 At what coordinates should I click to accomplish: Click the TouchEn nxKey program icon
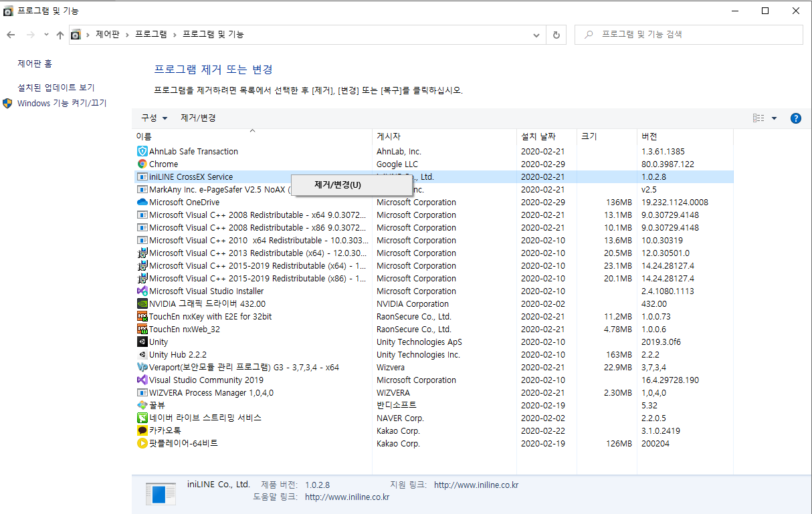[142, 317]
